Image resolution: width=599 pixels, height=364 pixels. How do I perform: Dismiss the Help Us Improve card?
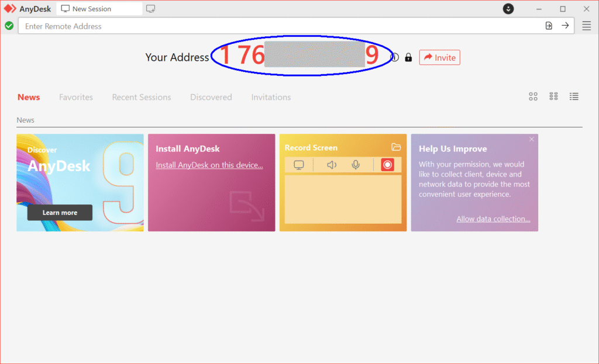pos(532,139)
